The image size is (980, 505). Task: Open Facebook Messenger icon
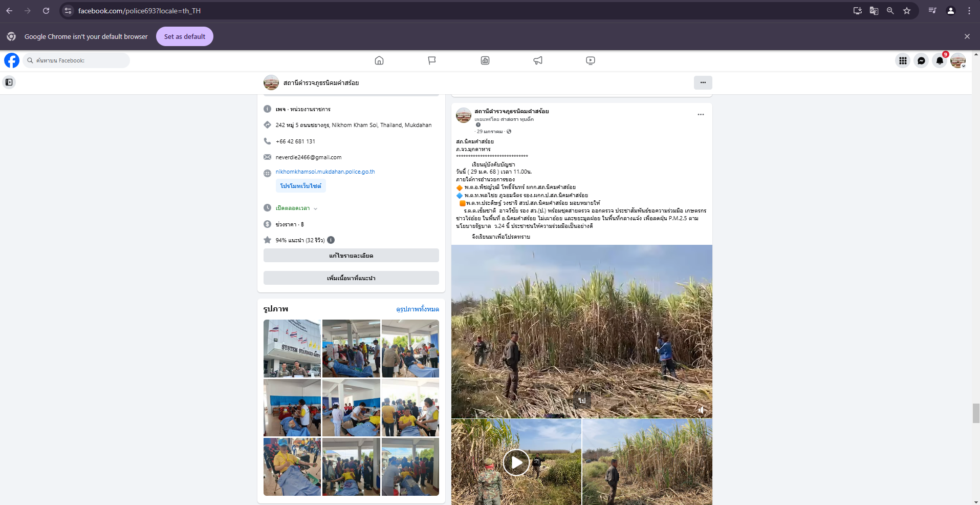tap(921, 60)
